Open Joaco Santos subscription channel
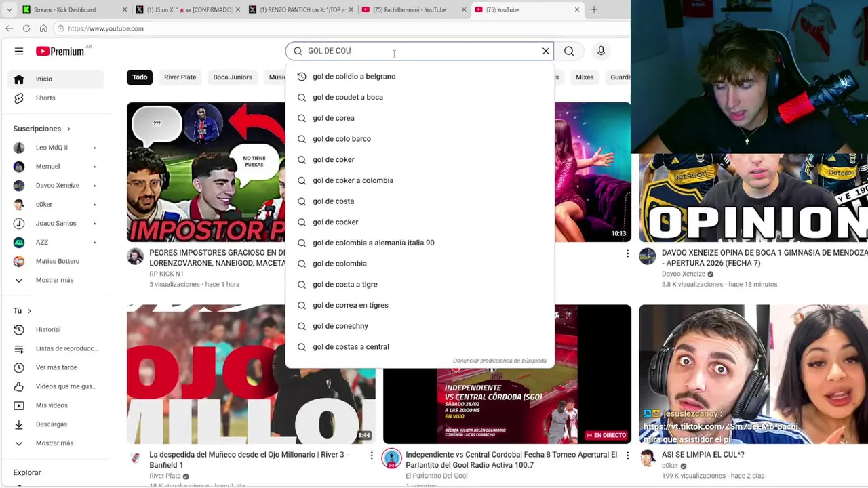The width and height of the screenshot is (868, 488). coord(56,223)
